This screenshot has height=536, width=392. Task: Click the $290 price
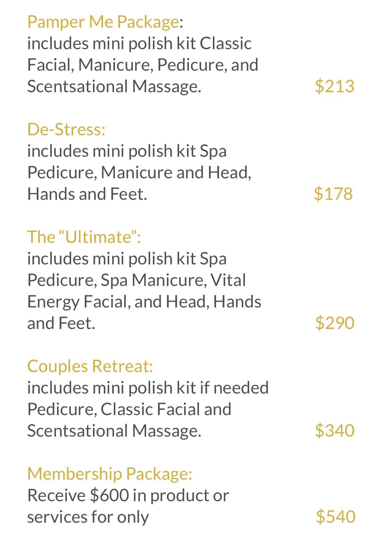[334, 323]
